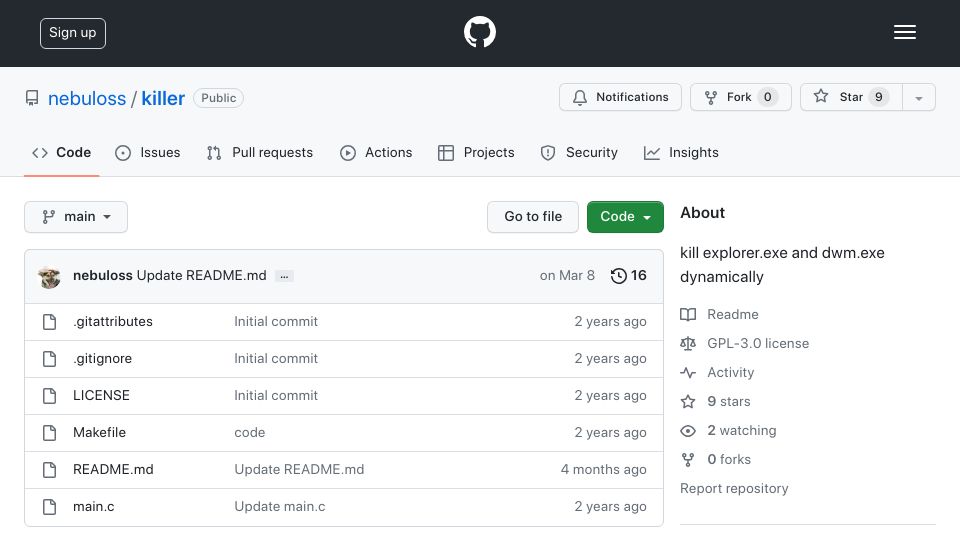Open the .gitattributes file
This screenshot has height=540, width=960.
(x=113, y=321)
